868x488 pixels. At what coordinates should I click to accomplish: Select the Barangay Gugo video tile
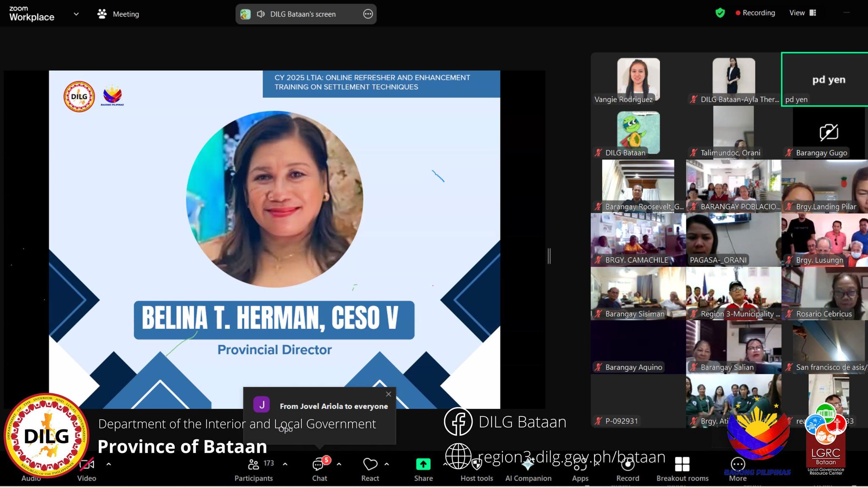[x=825, y=133]
